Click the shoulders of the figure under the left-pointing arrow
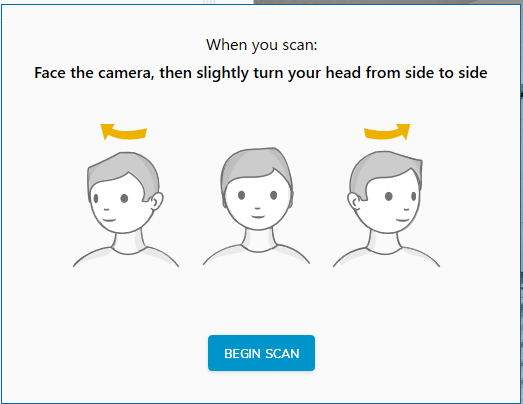The height and width of the screenshot is (404, 523). point(126,257)
